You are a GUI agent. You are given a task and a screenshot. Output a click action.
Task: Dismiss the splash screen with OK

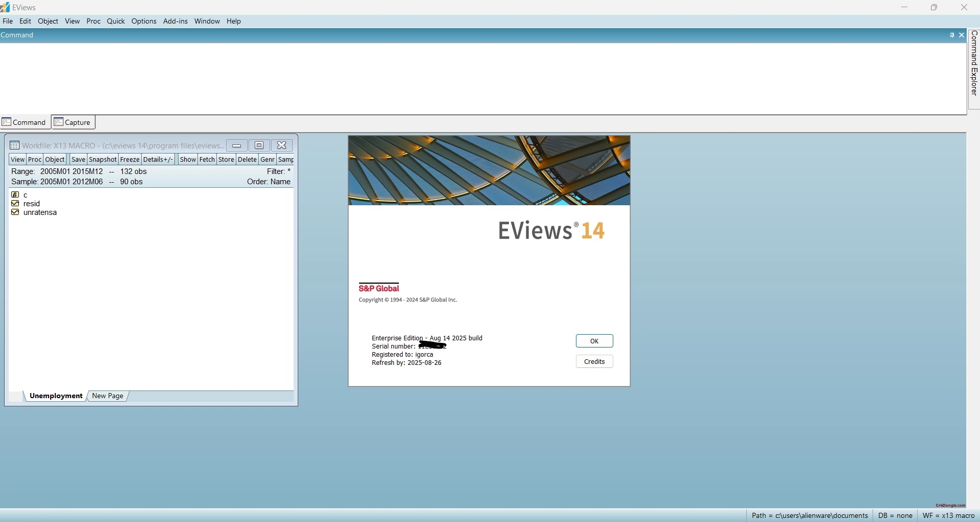tap(594, 341)
